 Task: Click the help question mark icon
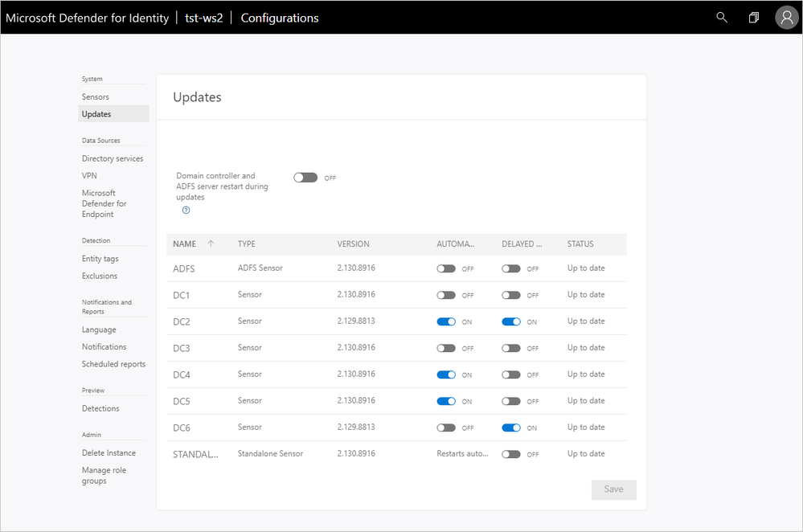coord(186,210)
